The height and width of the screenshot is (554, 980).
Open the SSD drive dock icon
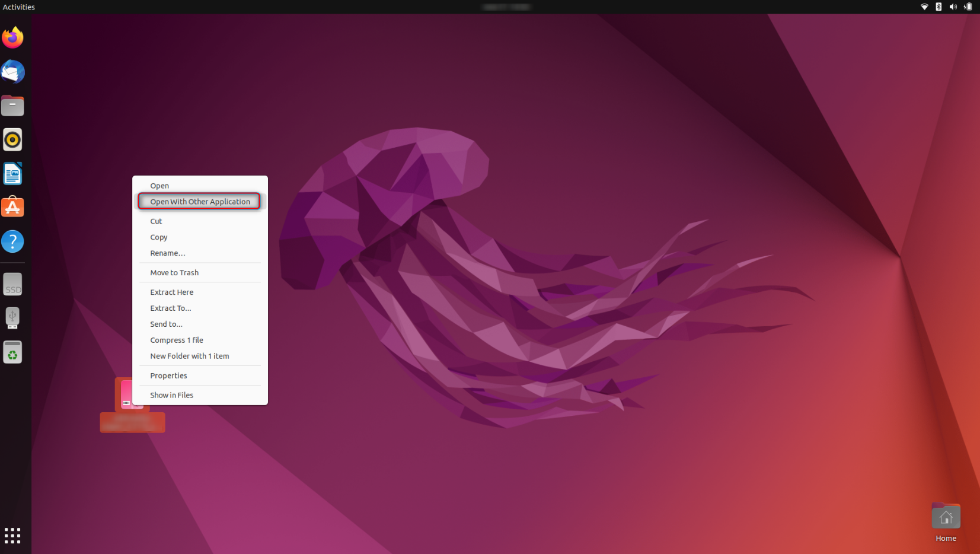(12, 285)
